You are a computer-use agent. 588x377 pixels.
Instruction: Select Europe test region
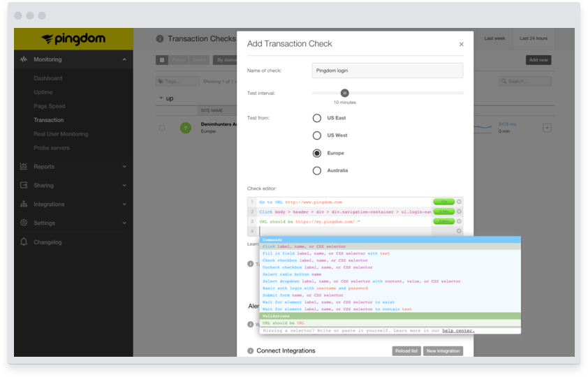coord(317,153)
